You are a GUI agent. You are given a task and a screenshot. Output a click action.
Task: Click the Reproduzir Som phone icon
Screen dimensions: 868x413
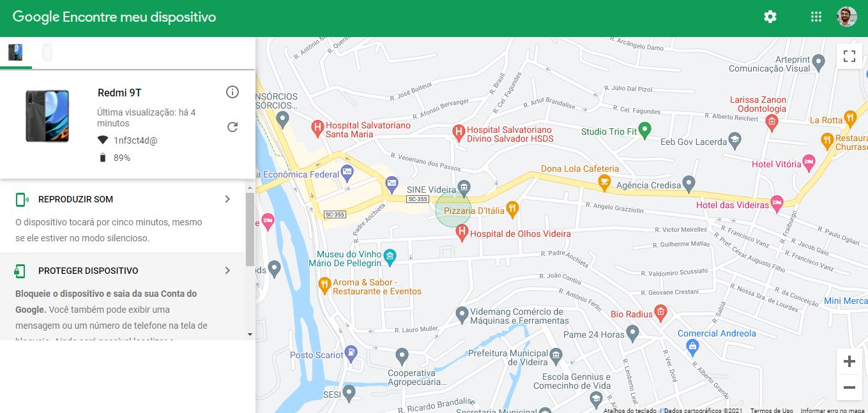(x=22, y=200)
